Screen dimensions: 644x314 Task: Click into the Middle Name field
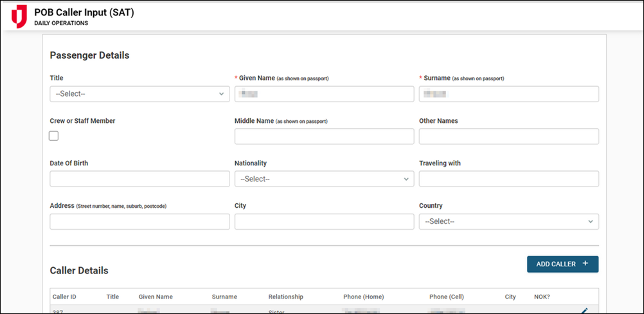[324, 136]
